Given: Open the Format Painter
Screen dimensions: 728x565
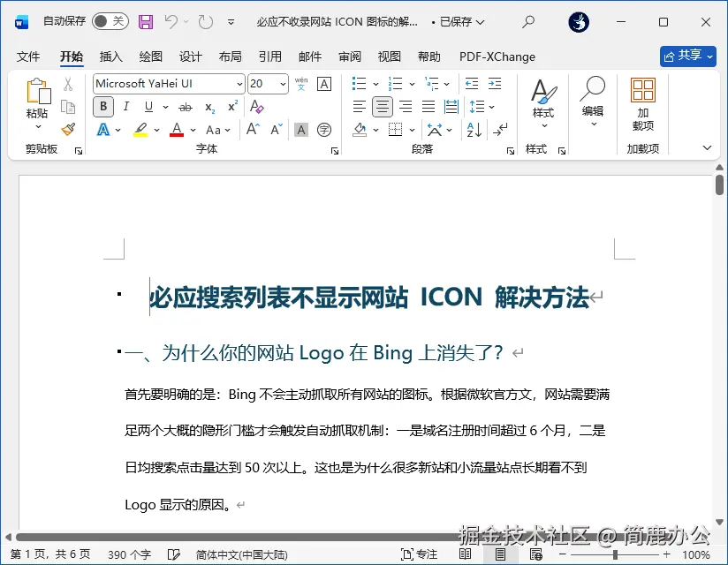Looking at the screenshot, I should [x=71, y=129].
